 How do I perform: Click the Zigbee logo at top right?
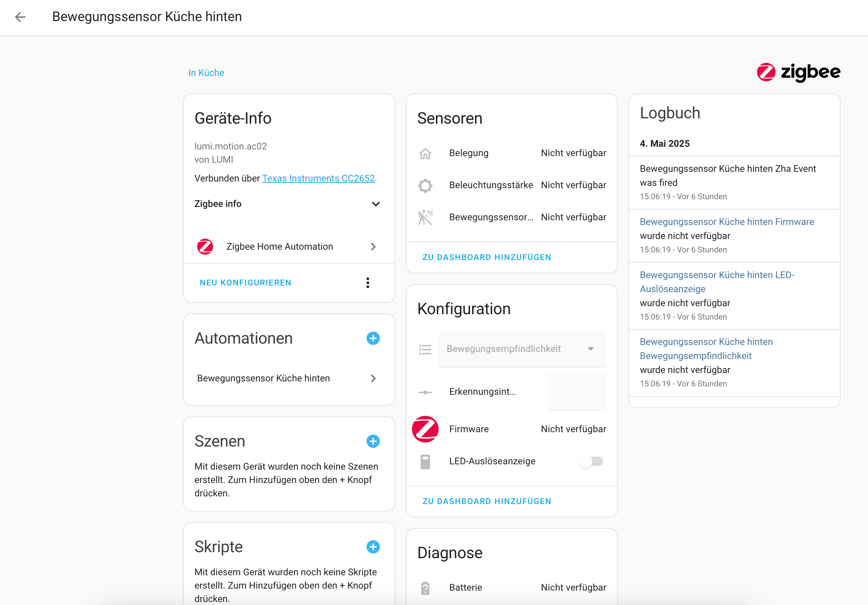pyautogui.click(x=799, y=72)
